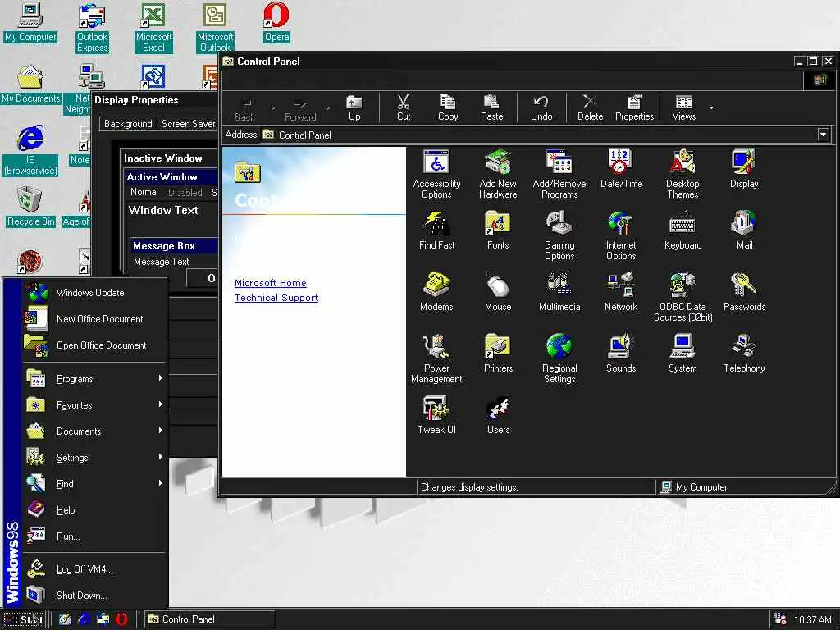Image resolution: width=840 pixels, height=630 pixels.
Task: Select Help from the Start menu
Action: click(95, 510)
